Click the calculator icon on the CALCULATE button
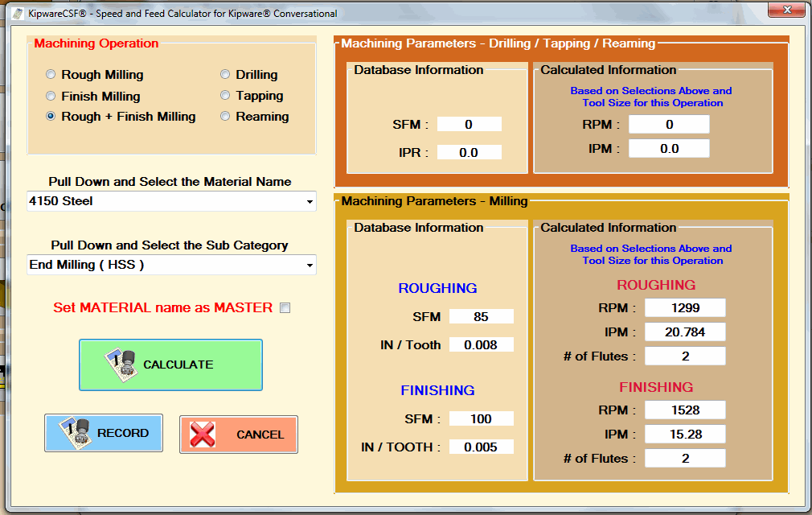The image size is (812, 515). (121, 365)
